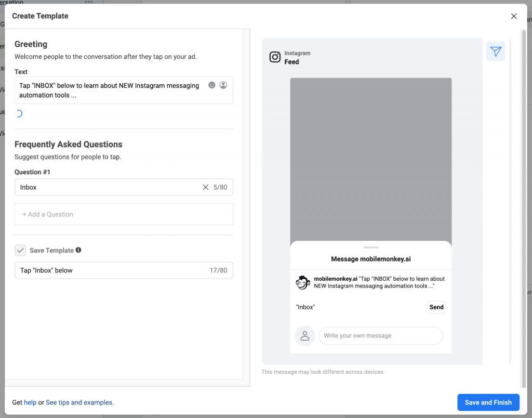Image resolution: width=532 pixels, height=418 pixels.
Task: Click the "Create Template" dialog title
Action: point(40,16)
